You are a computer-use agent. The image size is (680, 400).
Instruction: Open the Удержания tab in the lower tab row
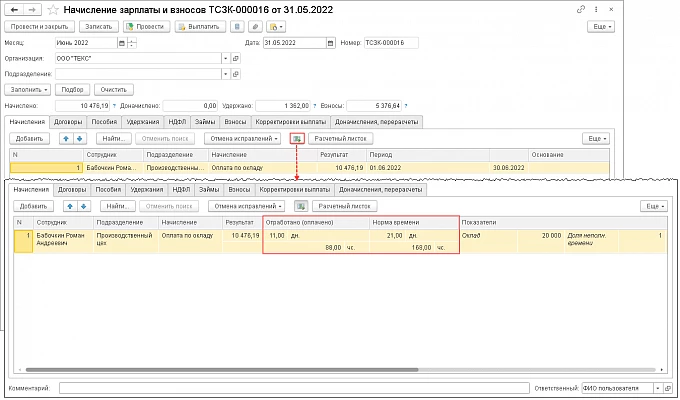click(x=147, y=190)
